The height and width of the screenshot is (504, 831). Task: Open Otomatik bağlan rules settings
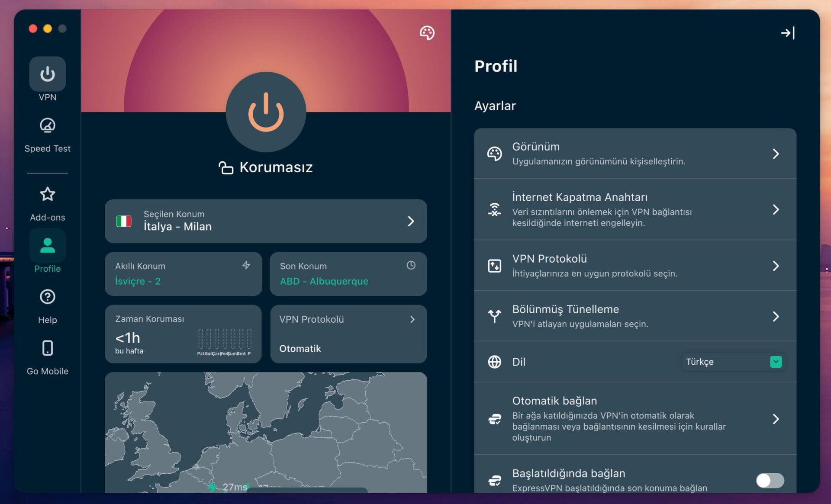pos(635,419)
